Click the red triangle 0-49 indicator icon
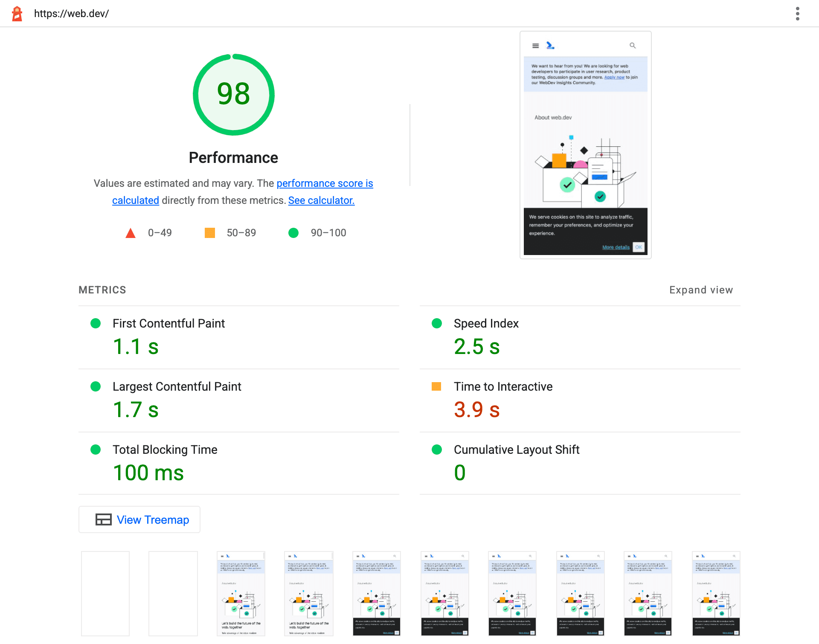 pos(130,232)
